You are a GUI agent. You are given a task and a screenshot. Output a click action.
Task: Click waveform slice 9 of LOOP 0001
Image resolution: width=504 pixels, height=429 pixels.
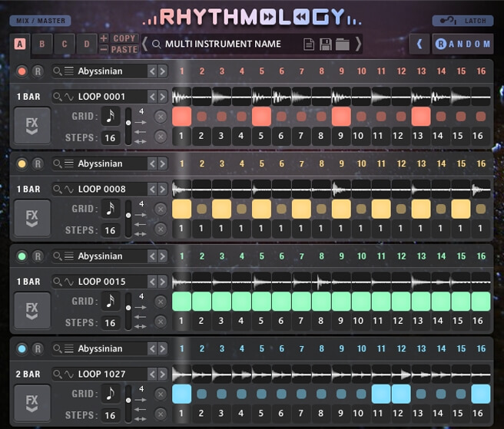341,97
